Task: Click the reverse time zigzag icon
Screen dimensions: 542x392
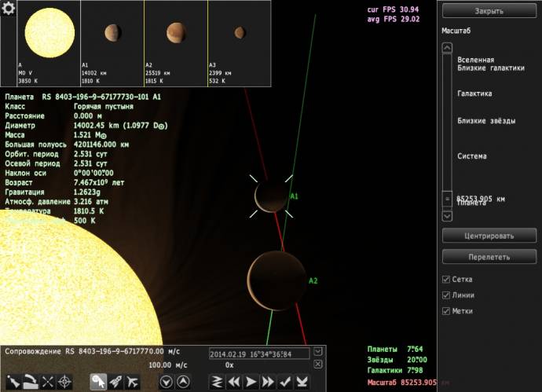Action: click(x=217, y=382)
